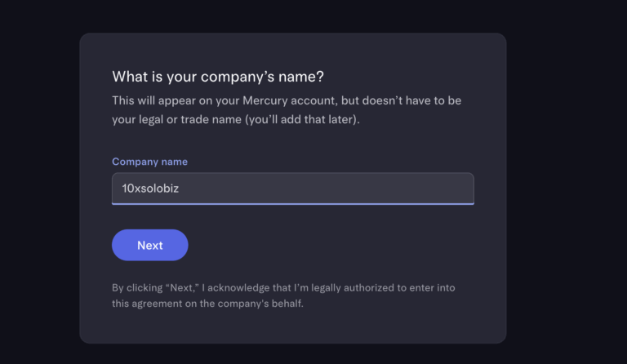The image size is (627, 364).
Task: Click the empty right end of the name field
Action: (x=425, y=189)
